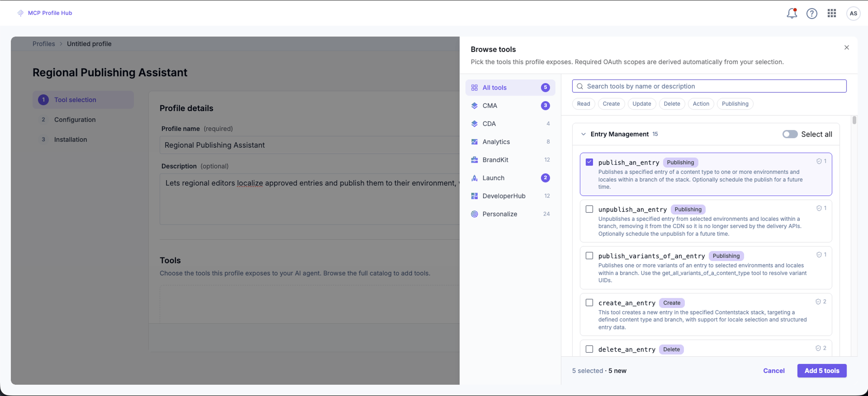Filter tools by Publishing chip
Image resolution: width=868 pixels, height=396 pixels.
coord(735,104)
